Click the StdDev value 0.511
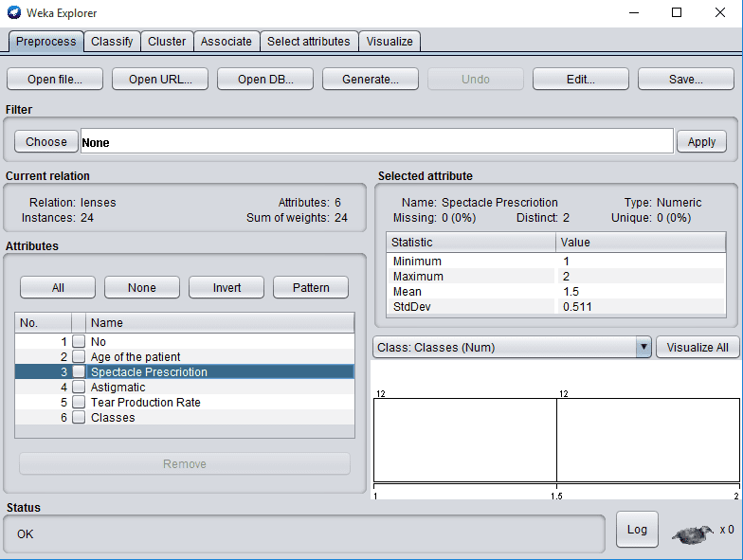Screen dimensions: 743x560 [x=577, y=307]
